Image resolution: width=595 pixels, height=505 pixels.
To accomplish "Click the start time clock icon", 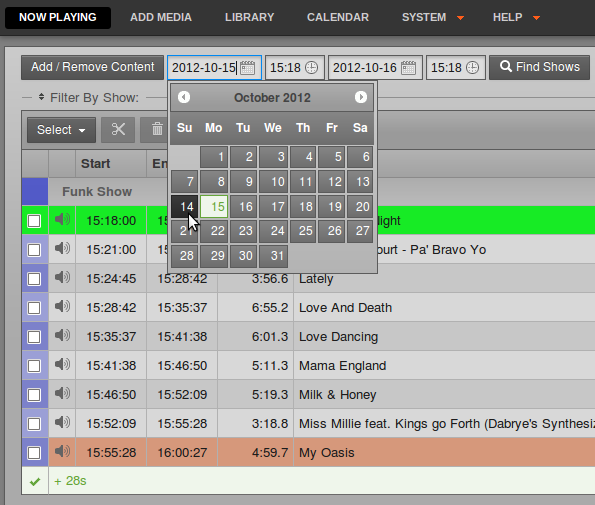I will [x=312, y=68].
